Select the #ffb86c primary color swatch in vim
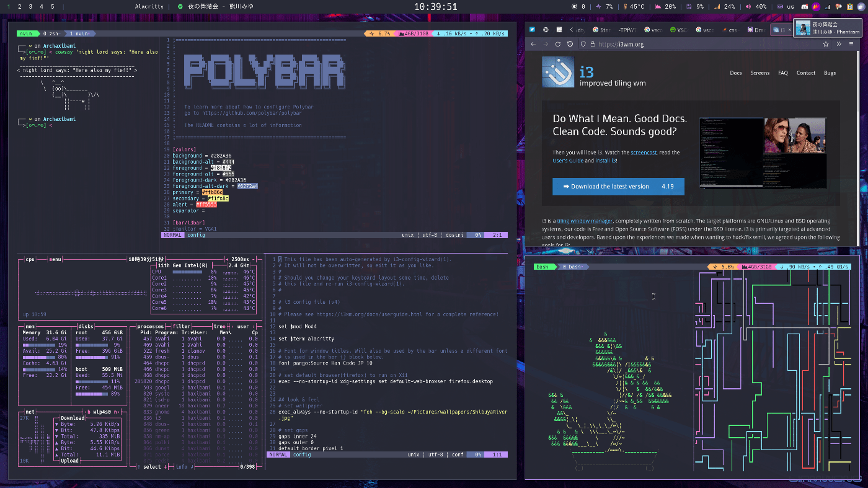Viewport: 868px width, 488px height. point(212,192)
